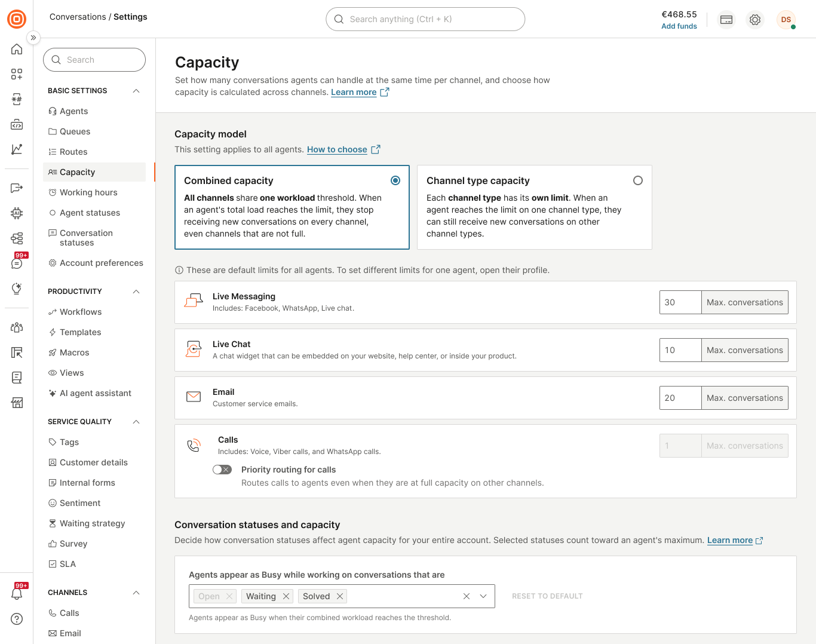
Task: Select the Channel type capacity radio button
Action: pos(638,180)
